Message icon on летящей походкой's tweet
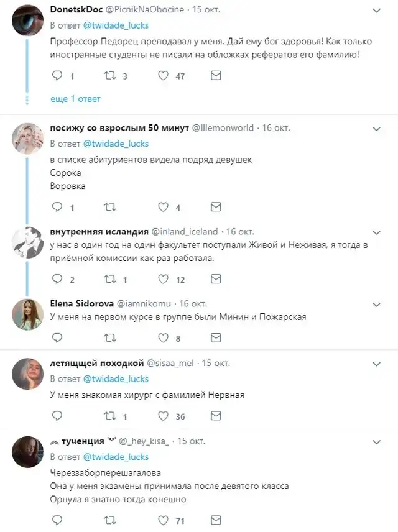 (216, 416)
